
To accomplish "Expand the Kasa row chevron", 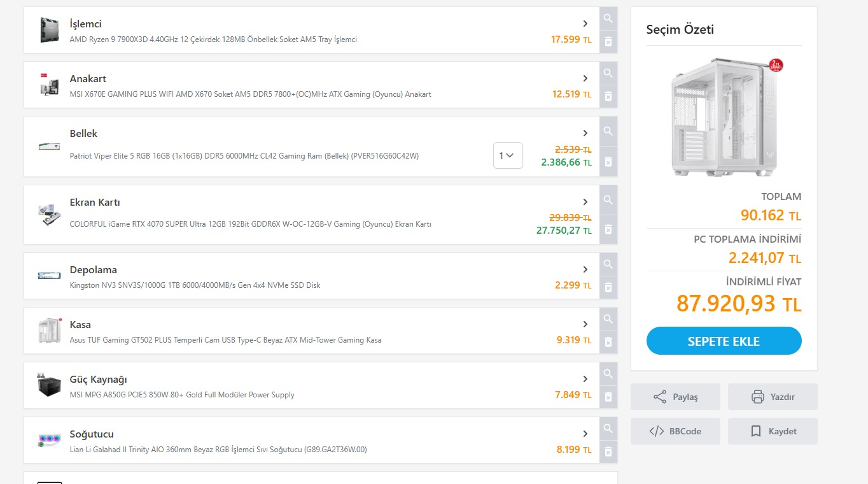I will [x=585, y=324].
